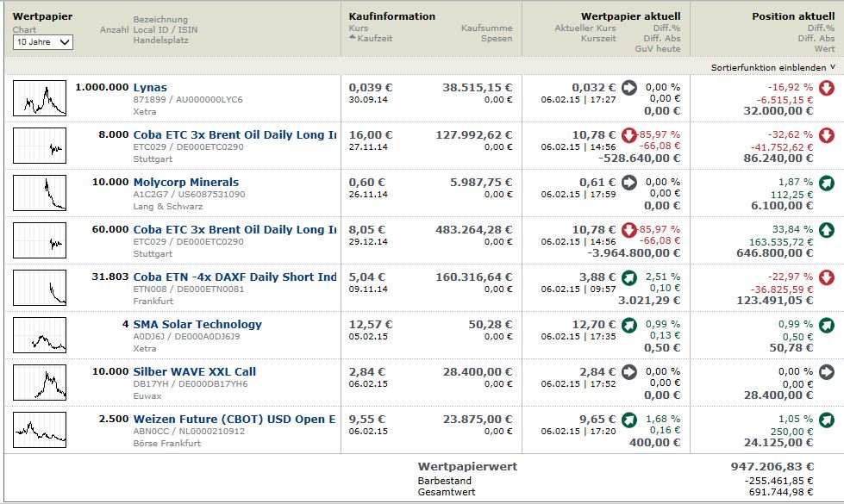The height and width of the screenshot is (504, 844).
Task: Select position value 646.800,00 €
Action: (774, 252)
